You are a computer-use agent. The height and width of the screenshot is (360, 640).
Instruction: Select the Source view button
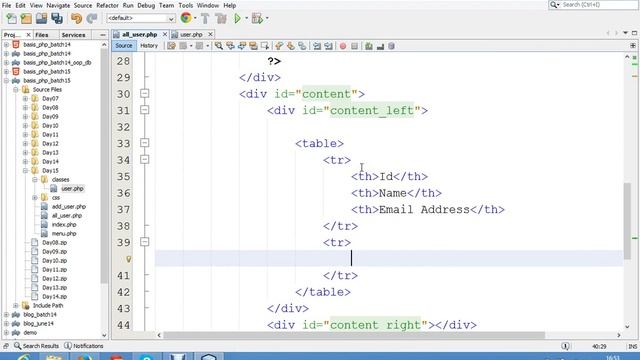point(124,46)
